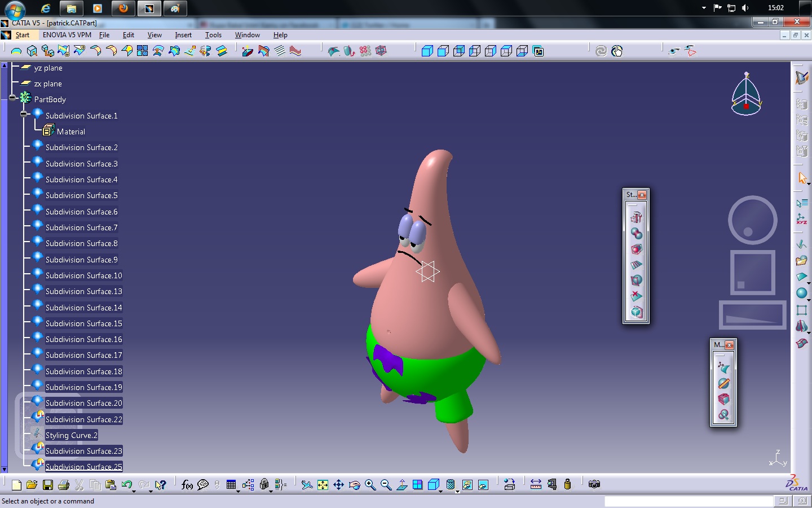
Task: Click the blue checkered grid tool icon
Action: [x=142, y=51]
